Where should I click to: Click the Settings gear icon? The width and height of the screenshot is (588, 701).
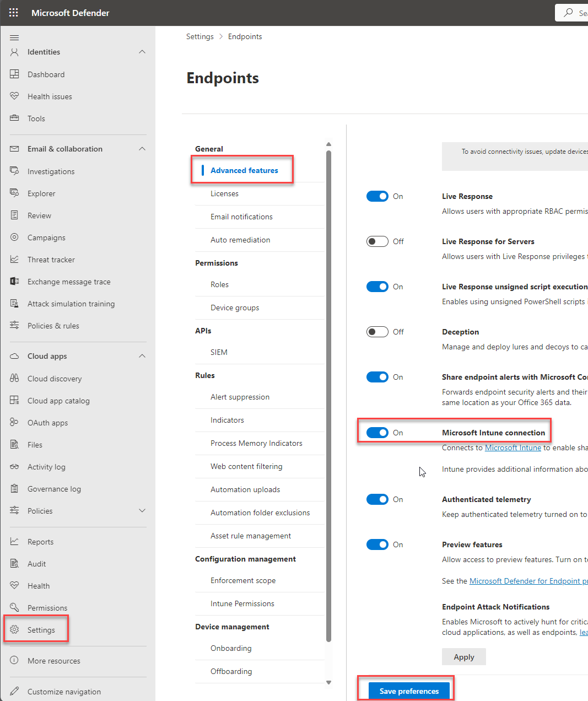tap(14, 630)
